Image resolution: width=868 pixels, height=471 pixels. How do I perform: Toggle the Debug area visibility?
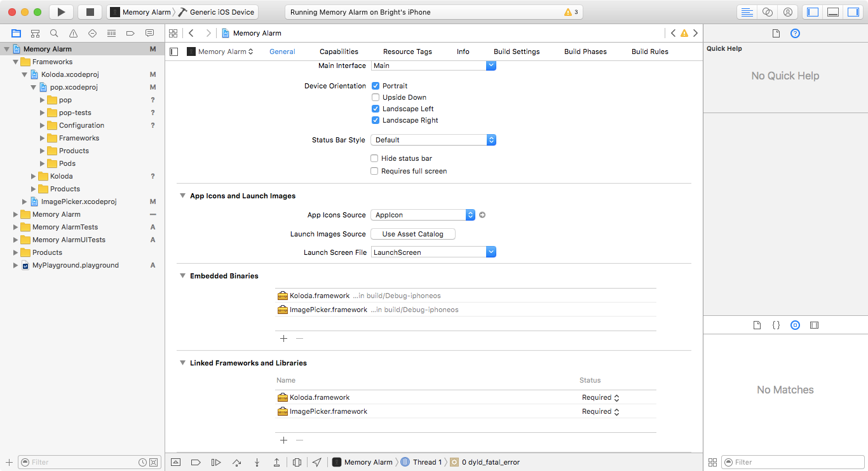click(833, 12)
